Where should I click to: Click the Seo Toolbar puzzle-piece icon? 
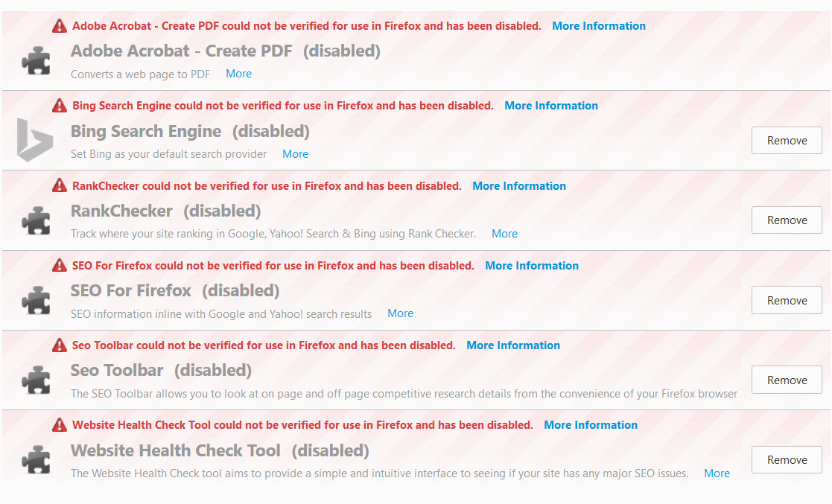(36, 380)
